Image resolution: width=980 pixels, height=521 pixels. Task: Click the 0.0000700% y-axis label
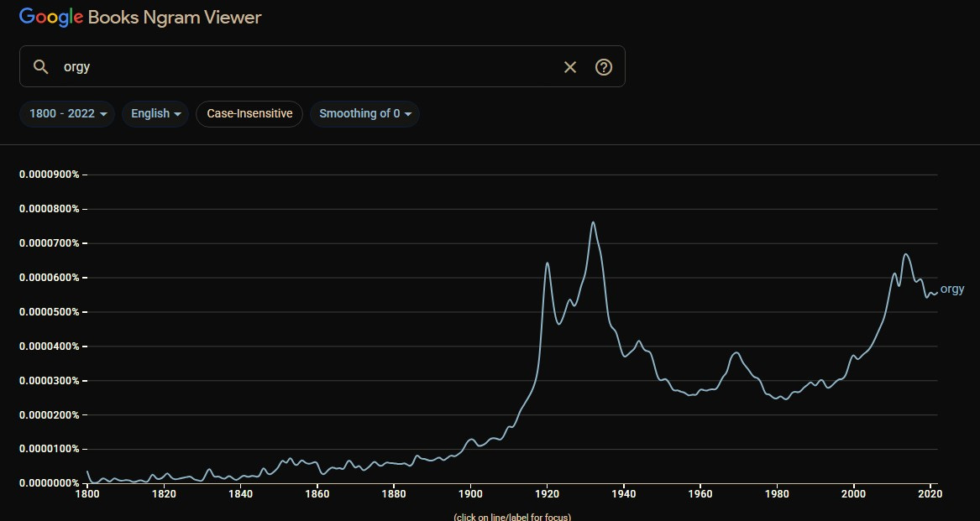pos(50,243)
